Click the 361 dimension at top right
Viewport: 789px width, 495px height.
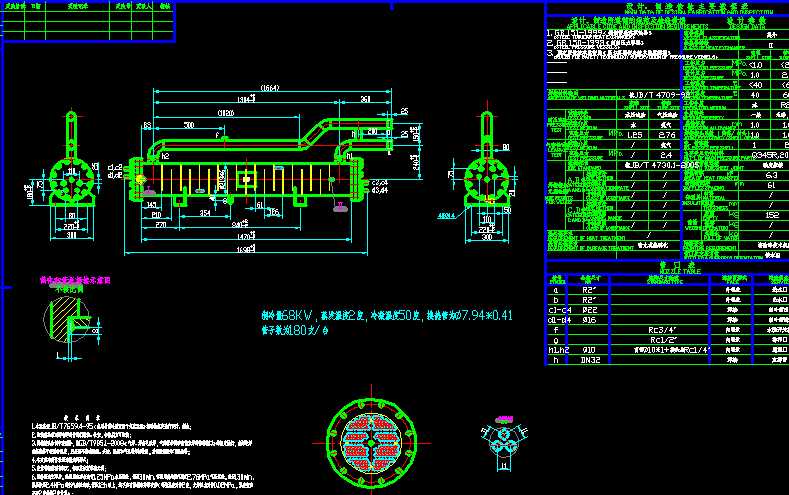click(x=366, y=99)
